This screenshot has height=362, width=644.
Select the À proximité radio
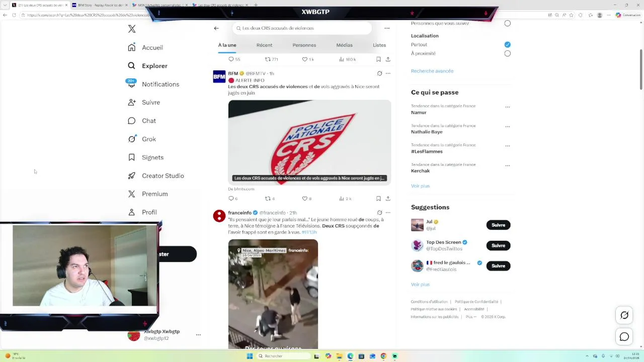[507, 53]
